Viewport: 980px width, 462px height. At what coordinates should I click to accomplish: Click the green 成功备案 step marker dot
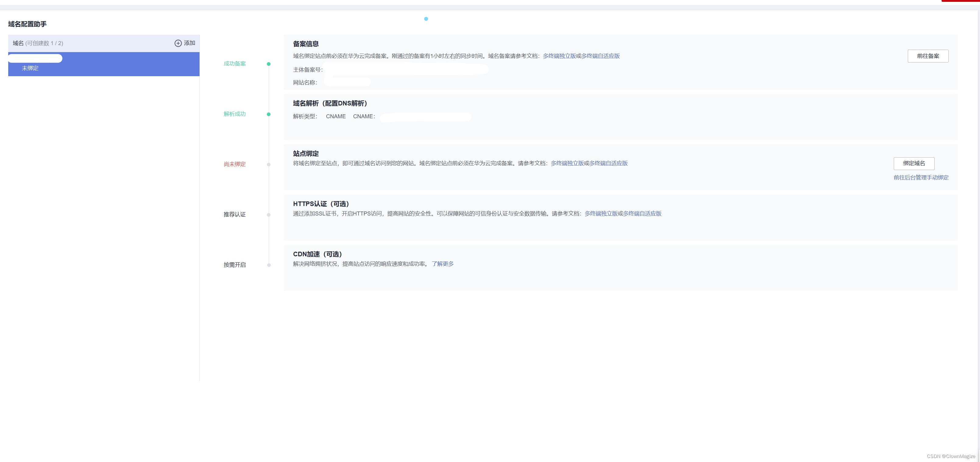[269, 64]
